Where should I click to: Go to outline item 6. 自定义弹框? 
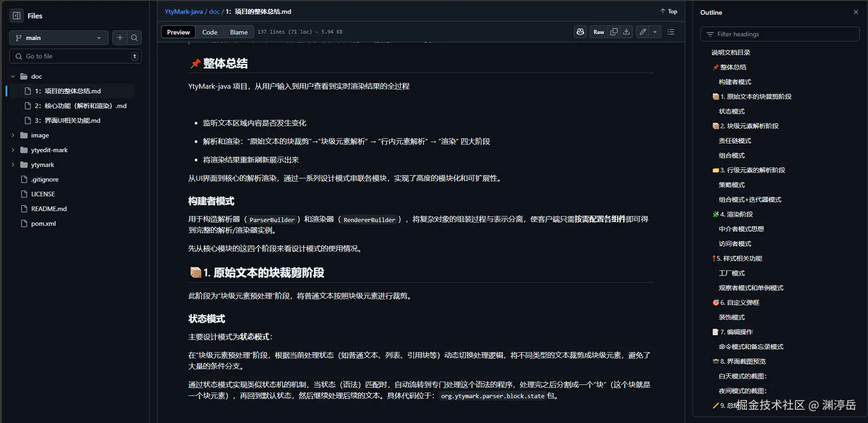tap(736, 303)
